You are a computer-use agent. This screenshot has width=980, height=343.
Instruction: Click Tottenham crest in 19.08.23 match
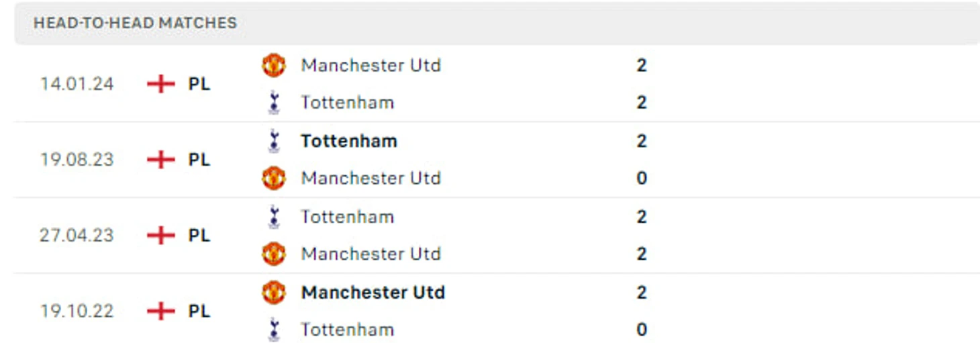[273, 141]
